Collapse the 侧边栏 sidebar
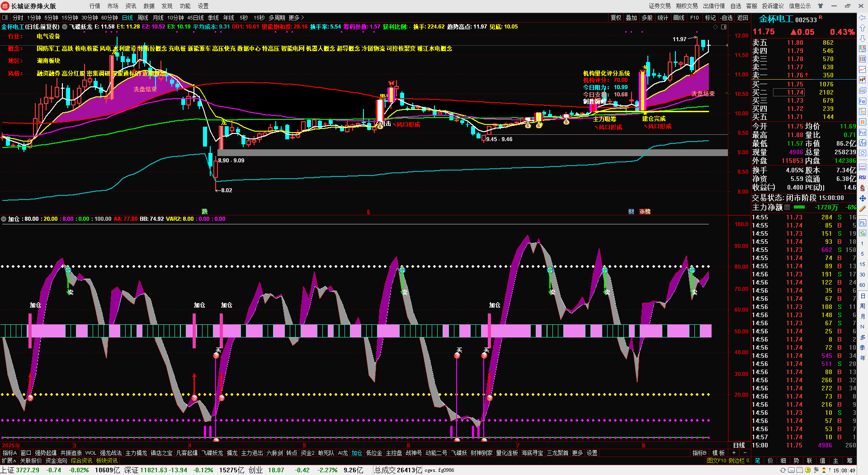This screenshot has width=868, height=475. (739, 461)
